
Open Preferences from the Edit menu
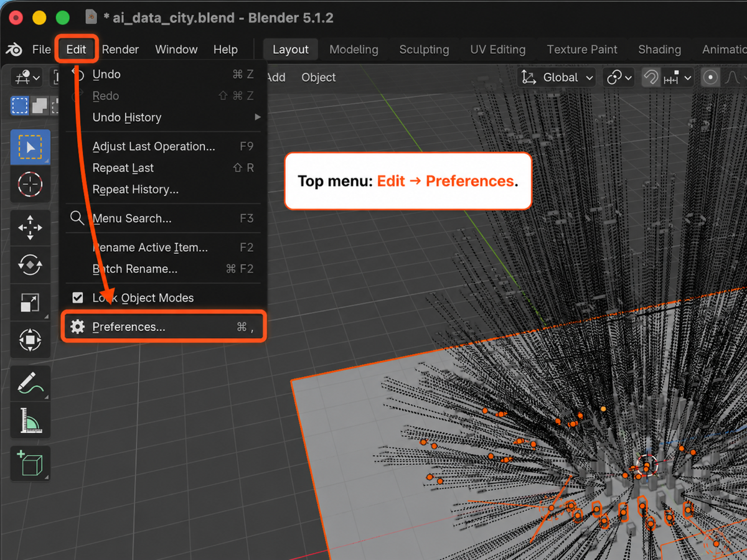[x=163, y=327]
